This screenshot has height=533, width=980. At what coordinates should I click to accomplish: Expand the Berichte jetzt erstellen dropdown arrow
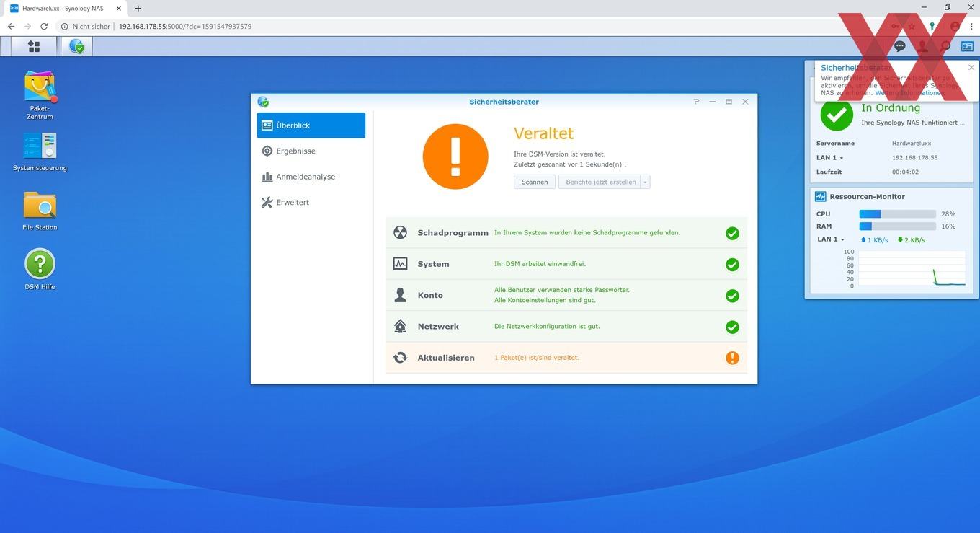pos(646,182)
